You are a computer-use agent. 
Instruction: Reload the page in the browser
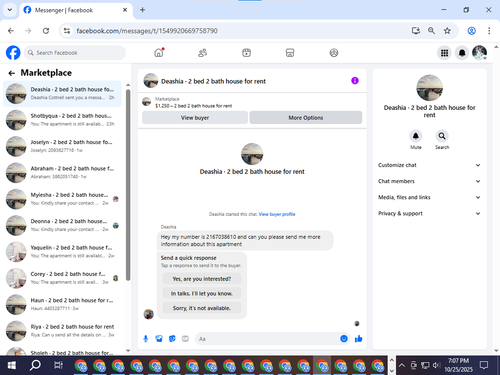(46, 31)
